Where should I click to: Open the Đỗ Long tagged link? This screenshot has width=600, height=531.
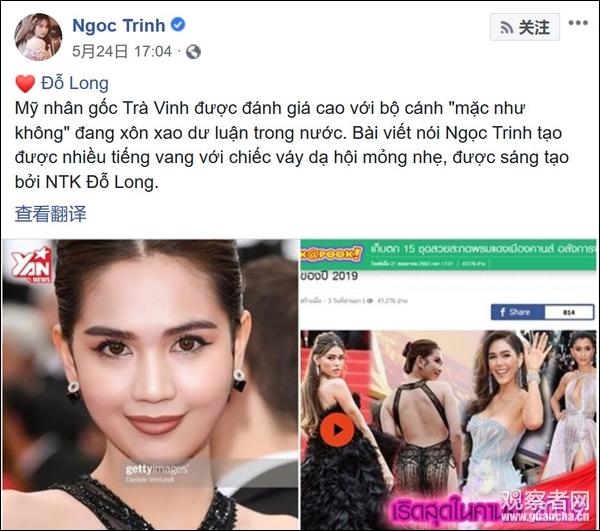point(75,83)
